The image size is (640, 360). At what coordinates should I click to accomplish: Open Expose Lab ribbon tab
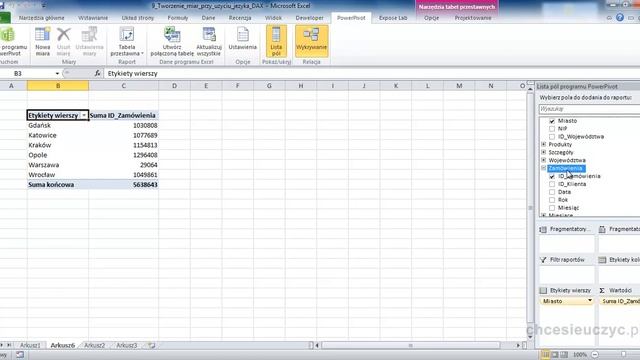pyautogui.click(x=393, y=18)
